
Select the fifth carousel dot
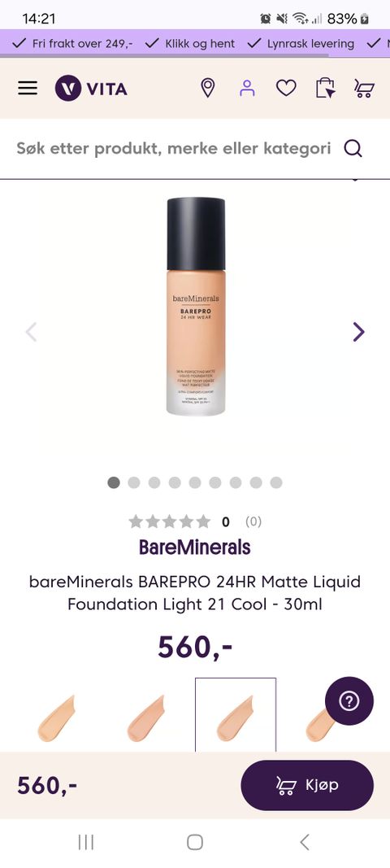point(195,482)
